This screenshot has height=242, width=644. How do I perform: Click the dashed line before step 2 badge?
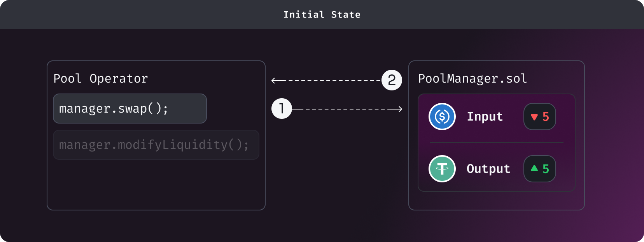pyautogui.click(x=331, y=81)
